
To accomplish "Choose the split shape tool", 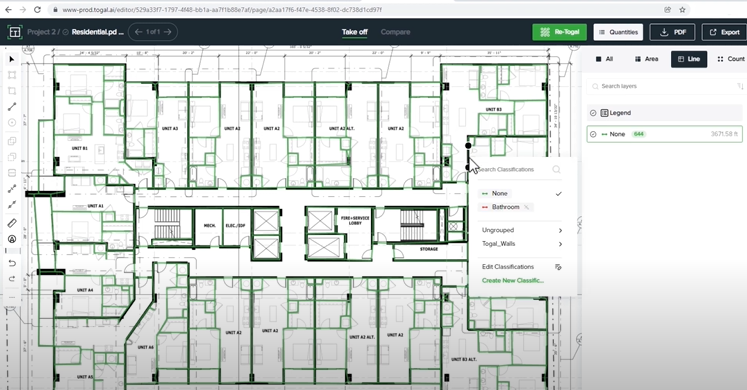I will click(x=12, y=172).
